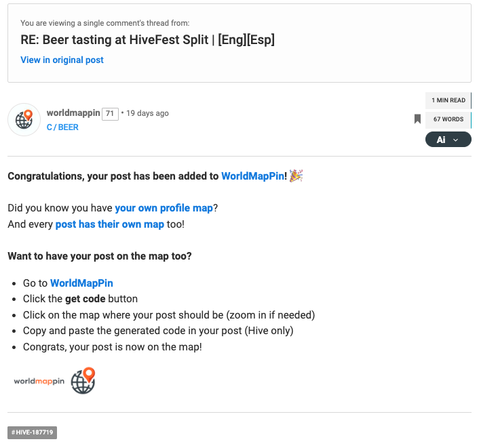Bookmark this comment with the bookmark icon
The height and width of the screenshot is (448, 479).
click(417, 119)
